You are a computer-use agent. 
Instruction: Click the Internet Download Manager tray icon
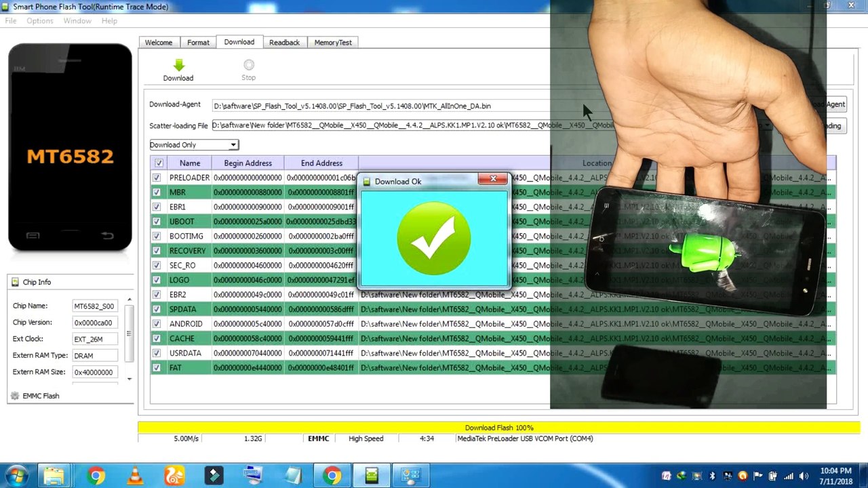pos(682,476)
